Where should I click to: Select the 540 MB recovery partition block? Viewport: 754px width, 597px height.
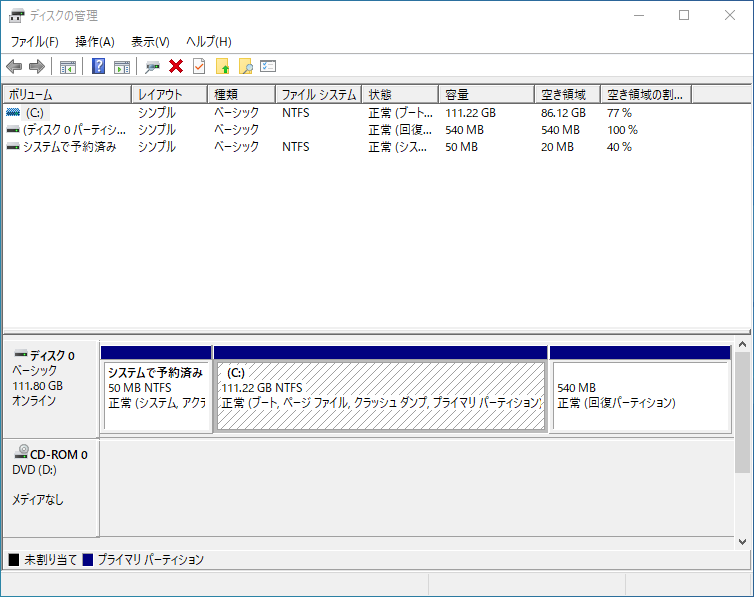click(640, 388)
